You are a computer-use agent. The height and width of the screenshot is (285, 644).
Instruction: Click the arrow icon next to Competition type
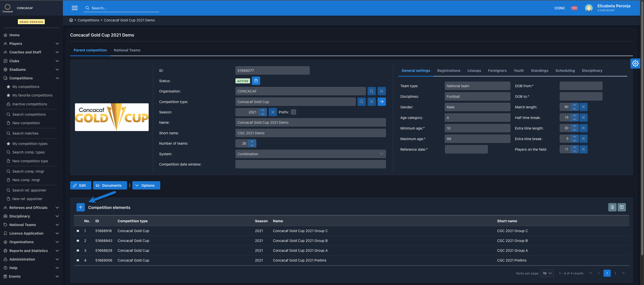(382, 102)
